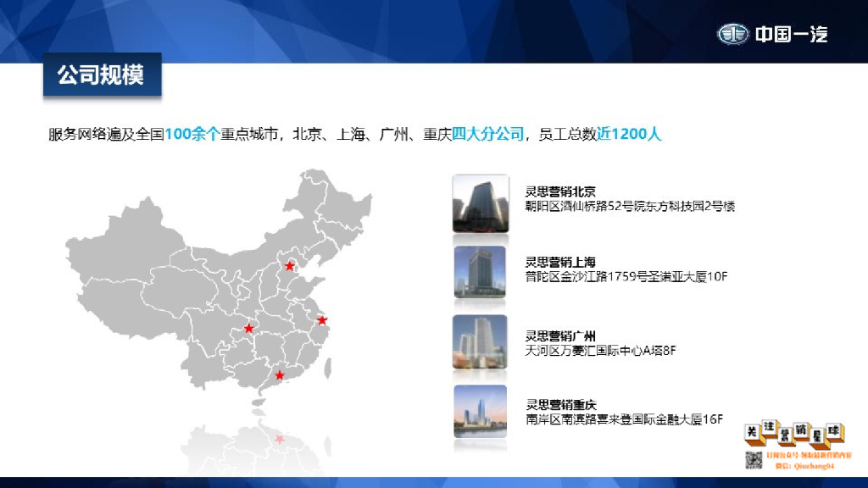This screenshot has height=488, width=868.
Task: Click the 灵思营销重庆 address line
Action: [623, 417]
